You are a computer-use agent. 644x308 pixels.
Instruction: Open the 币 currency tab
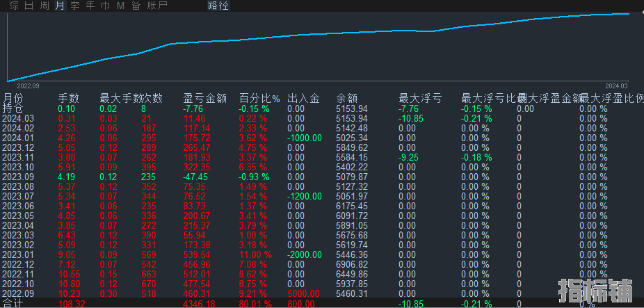[106, 6]
